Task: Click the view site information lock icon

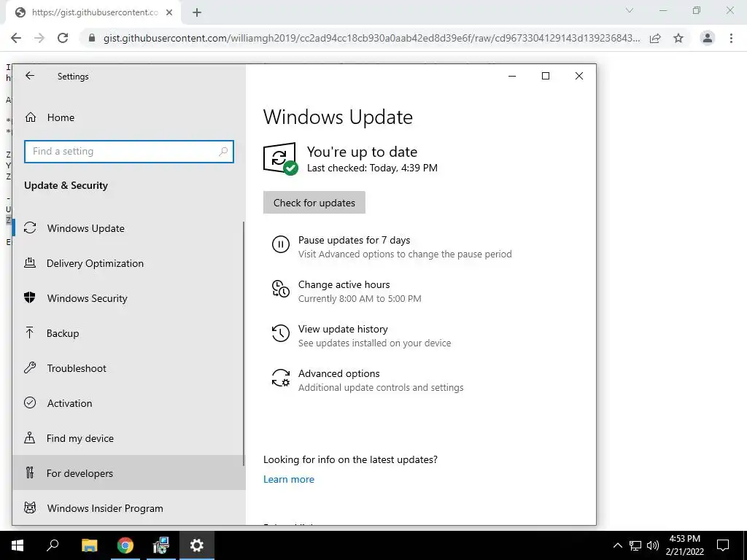Action: pos(92,38)
